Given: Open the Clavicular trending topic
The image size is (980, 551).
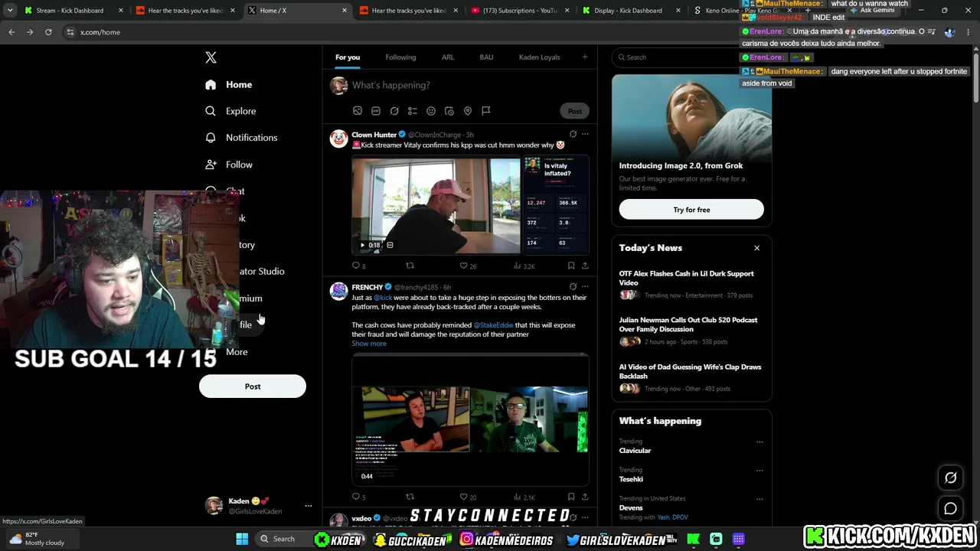Looking at the screenshot, I should [x=635, y=451].
